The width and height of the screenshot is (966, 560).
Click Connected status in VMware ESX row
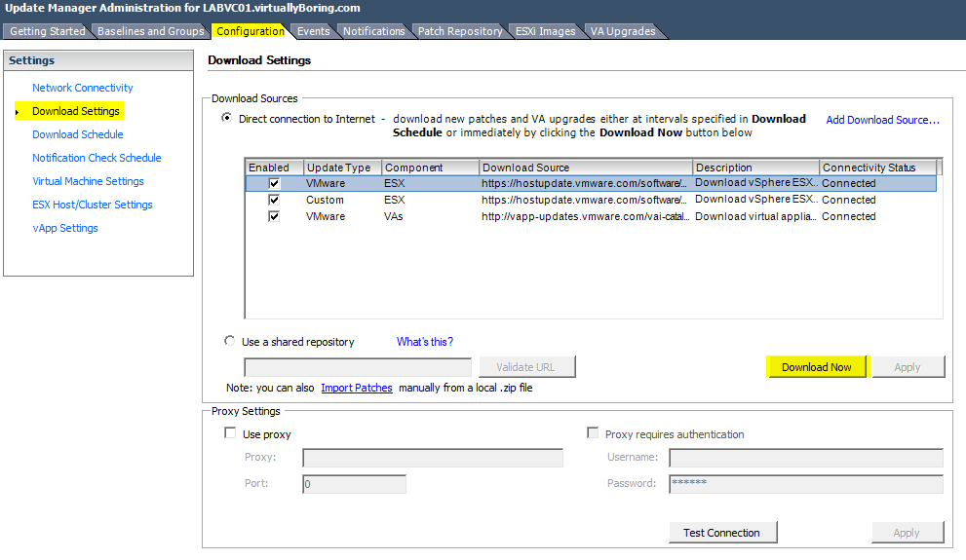pos(848,183)
